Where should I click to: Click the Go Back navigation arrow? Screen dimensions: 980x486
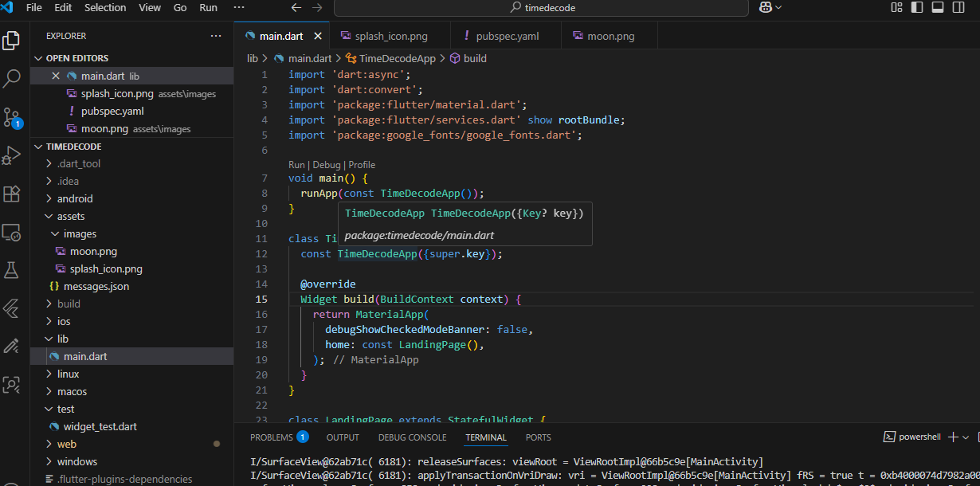pos(296,7)
